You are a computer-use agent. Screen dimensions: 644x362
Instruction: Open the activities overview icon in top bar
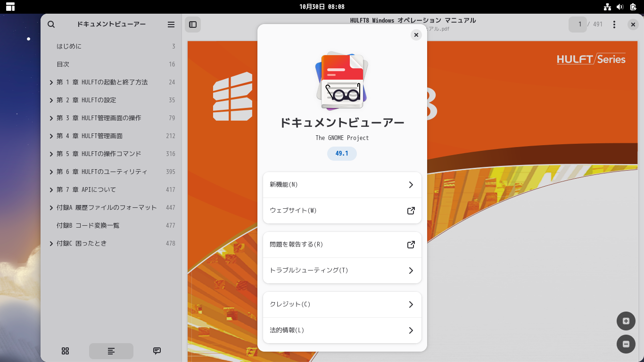pyautogui.click(x=10, y=7)
